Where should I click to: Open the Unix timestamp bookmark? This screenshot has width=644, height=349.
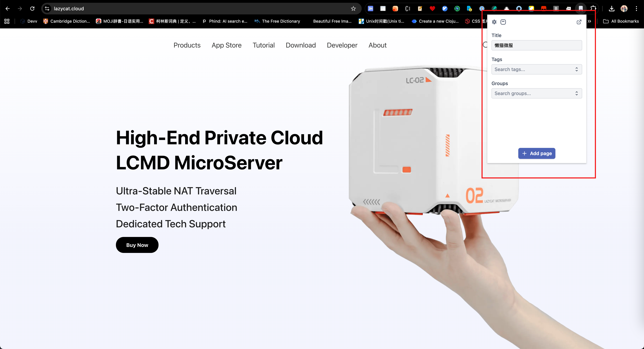pos(381,21)
